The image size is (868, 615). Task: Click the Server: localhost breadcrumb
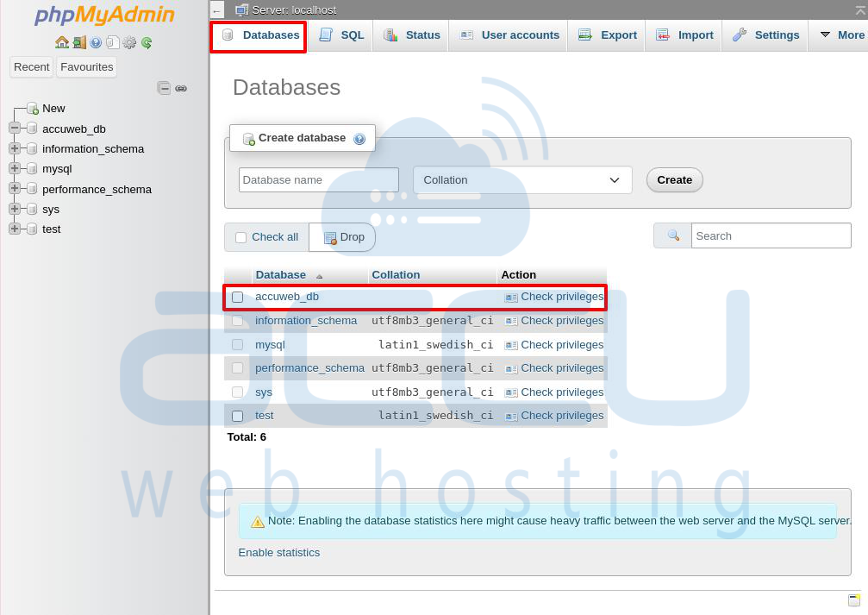coord(294,10)
